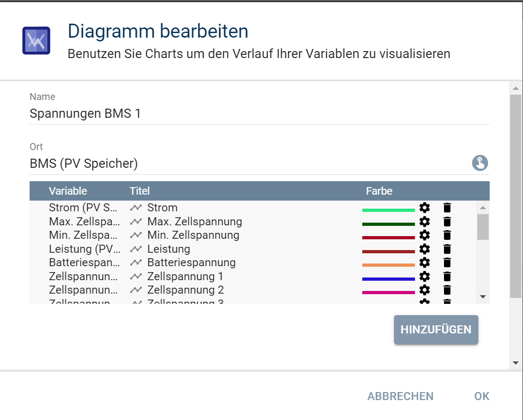This screenshot has width=523, height=420.
Task: Delete the Max. Zellspannung row
Action: coord(447,222)
